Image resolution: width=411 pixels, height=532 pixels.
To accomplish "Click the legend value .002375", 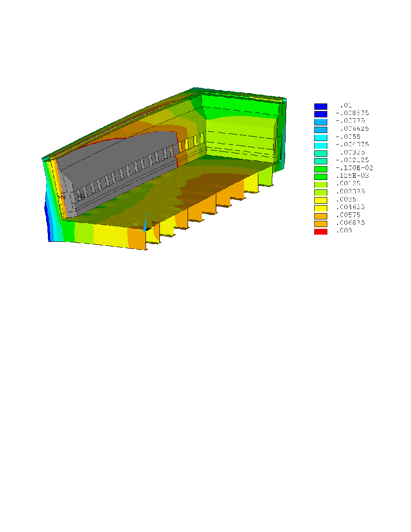I will click(350, 191).
